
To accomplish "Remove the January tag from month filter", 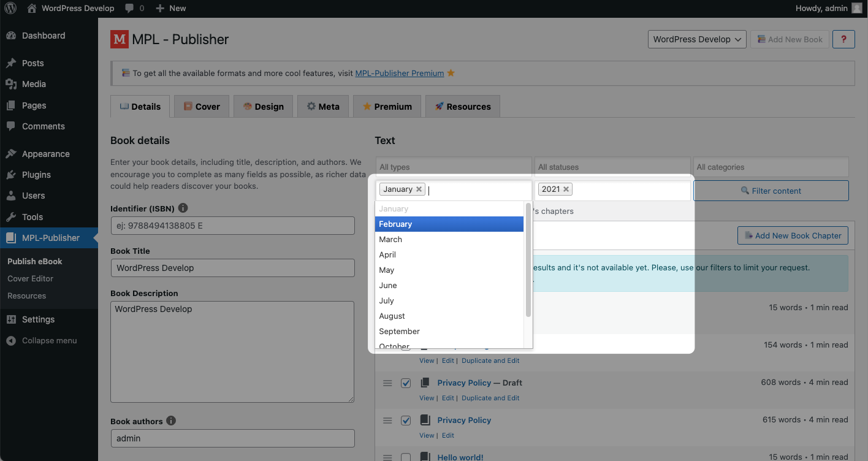I will (x=419, y=189).
